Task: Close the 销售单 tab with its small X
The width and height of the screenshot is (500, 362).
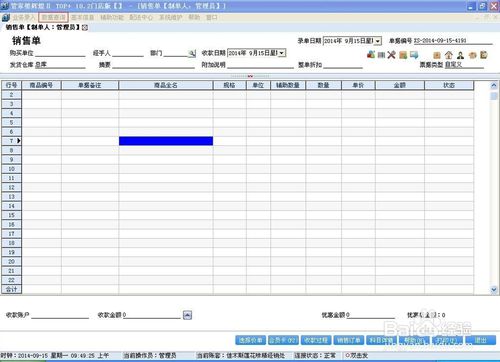Action: 85,28
